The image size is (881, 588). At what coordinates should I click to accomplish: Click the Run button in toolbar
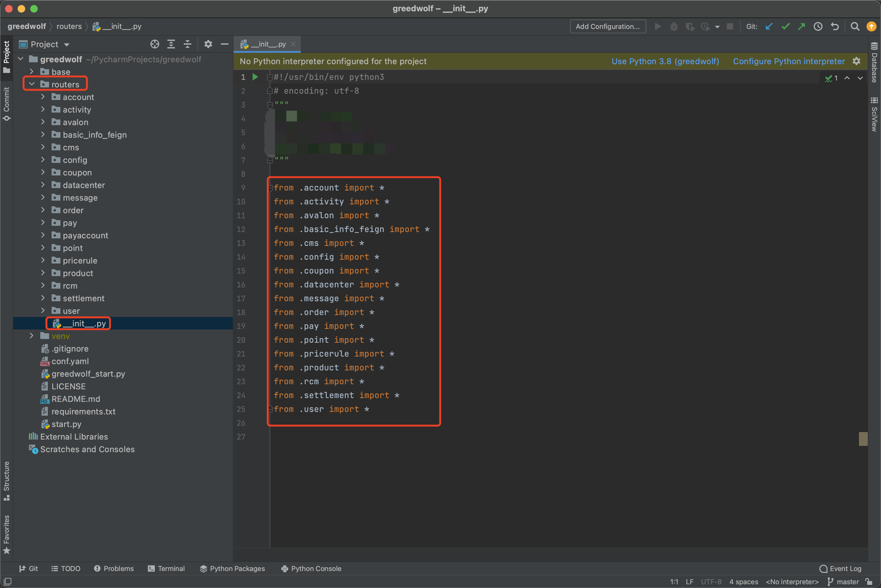point(658,26)
